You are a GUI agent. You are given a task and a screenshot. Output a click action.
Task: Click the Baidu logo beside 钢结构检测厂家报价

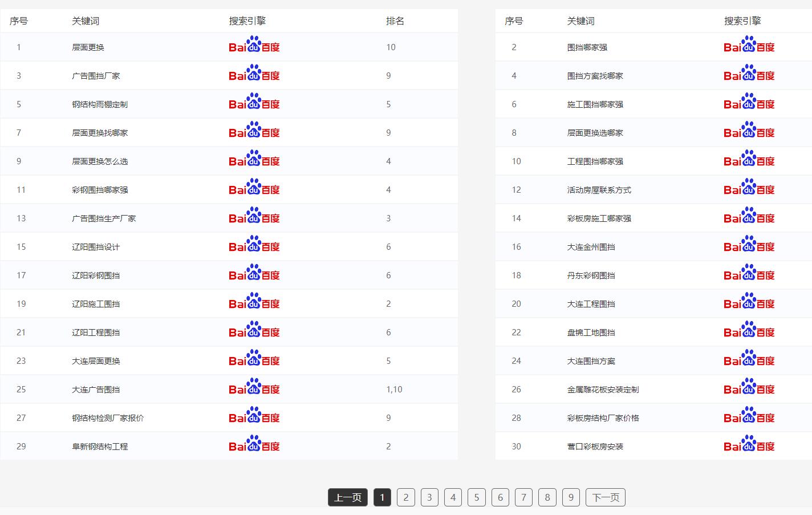coord(254,415)
